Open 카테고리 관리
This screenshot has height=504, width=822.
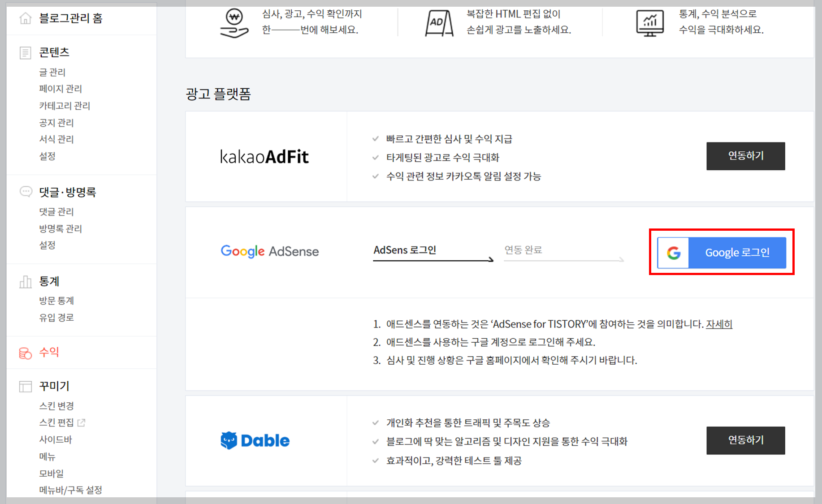click(x=65, y=106)
